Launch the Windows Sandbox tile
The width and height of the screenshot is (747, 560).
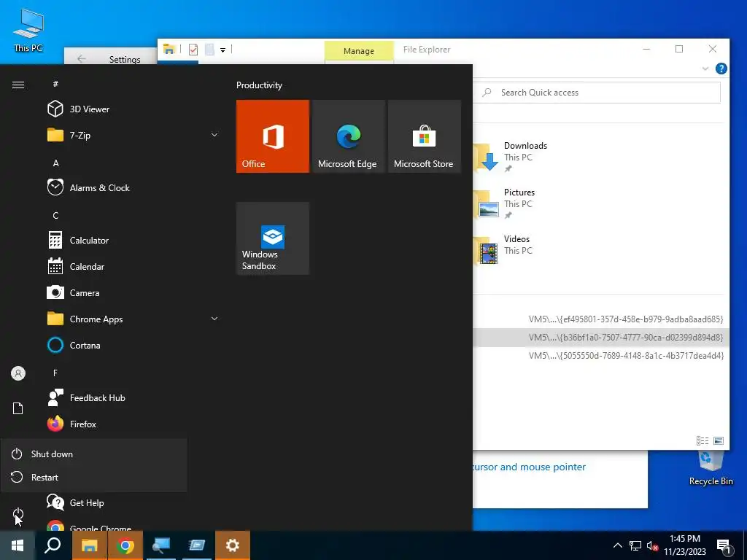(x=273, y=238)
